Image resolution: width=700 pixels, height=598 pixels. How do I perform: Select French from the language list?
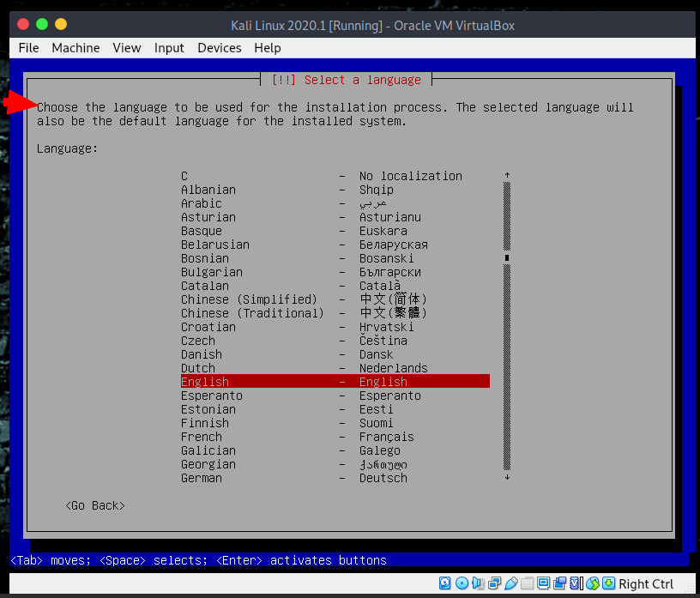335,437
